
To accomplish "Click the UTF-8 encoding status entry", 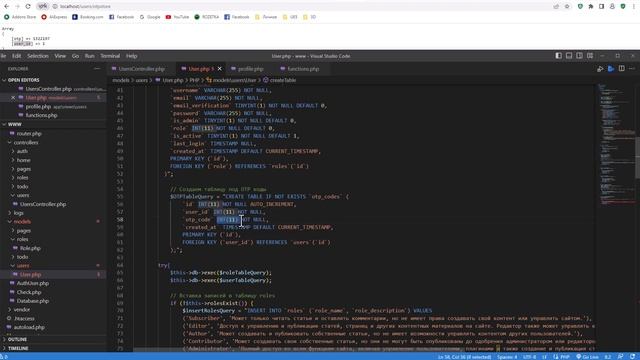I will (x=529, y=357).
